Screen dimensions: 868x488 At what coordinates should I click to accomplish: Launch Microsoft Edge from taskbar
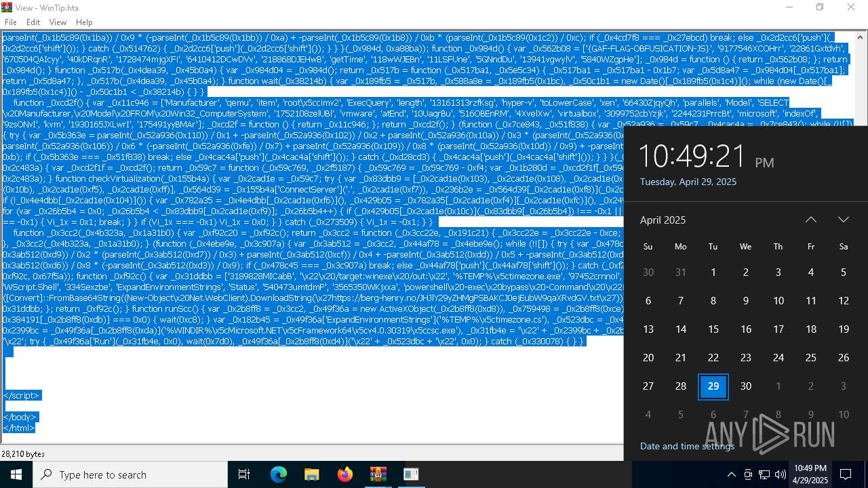[x=279, y=474]
